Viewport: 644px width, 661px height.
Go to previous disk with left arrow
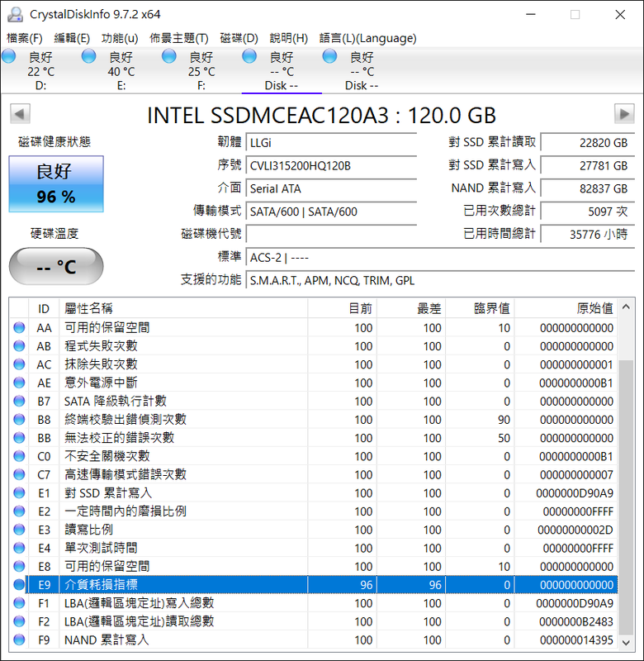pos(20,113)
